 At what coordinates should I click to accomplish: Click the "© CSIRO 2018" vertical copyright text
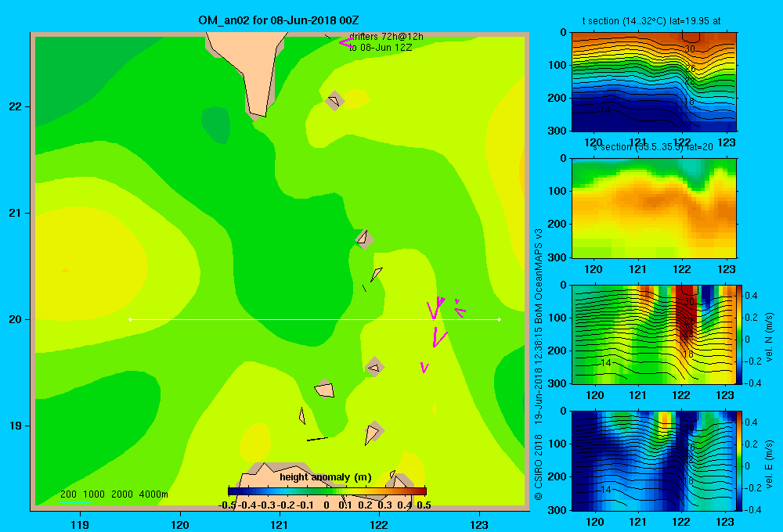(x=539, y=467)
